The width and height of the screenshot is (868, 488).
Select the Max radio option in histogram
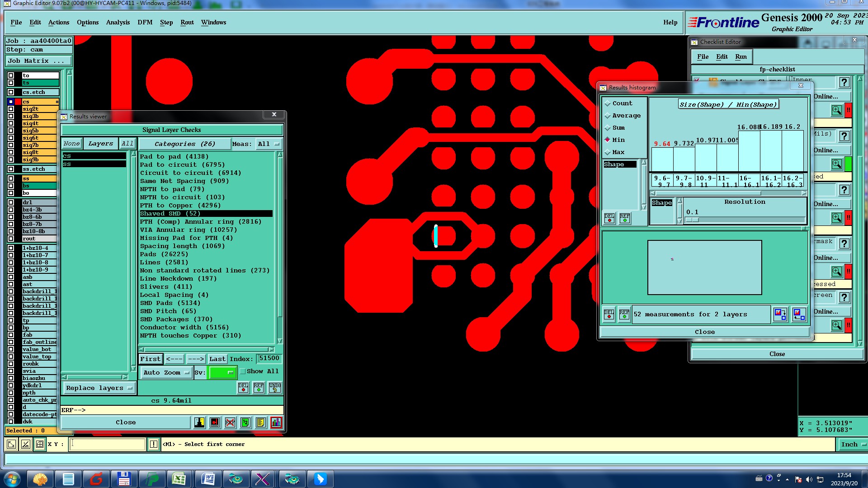pyautogui.click(x=608, y=152)
